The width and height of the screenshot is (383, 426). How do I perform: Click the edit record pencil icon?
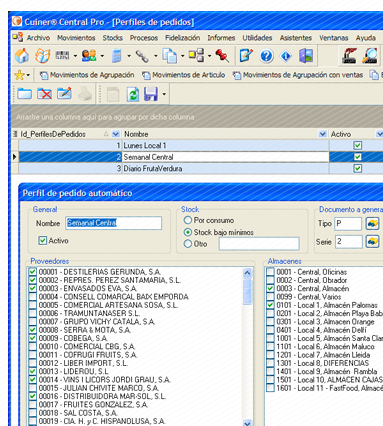(64, 94)
